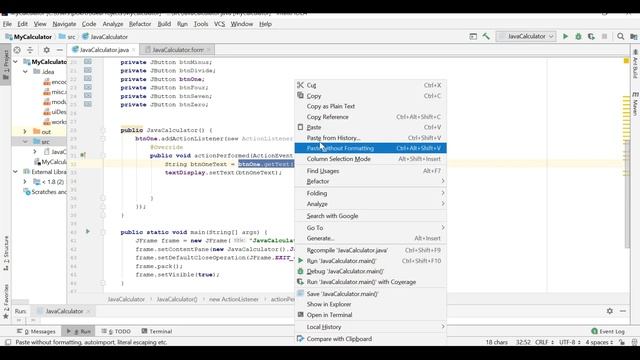
Task: Choose Column Selection Mode in context menu
Action: [371, 159]
